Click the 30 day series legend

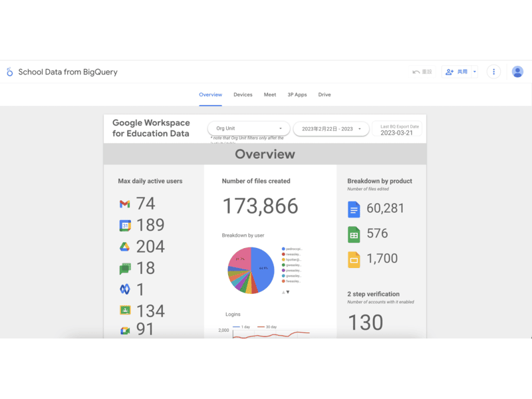click(x=267, y=327)
